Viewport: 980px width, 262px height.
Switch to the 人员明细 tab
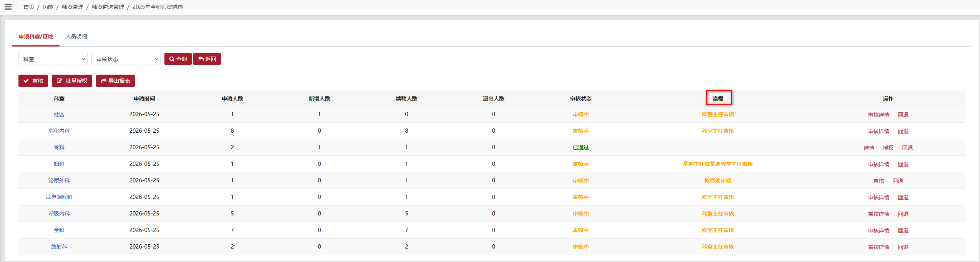(76, 37)
